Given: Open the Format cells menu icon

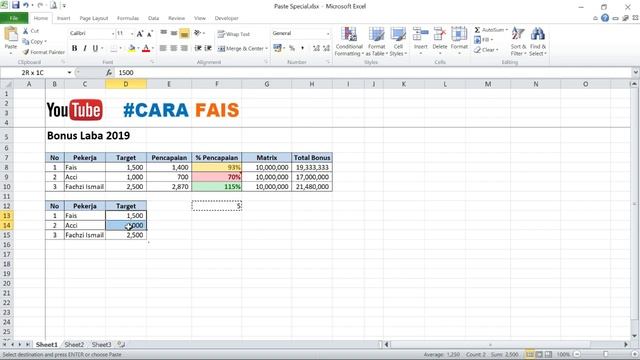Looking at the screenshot, I should click(x=459, y=34).
